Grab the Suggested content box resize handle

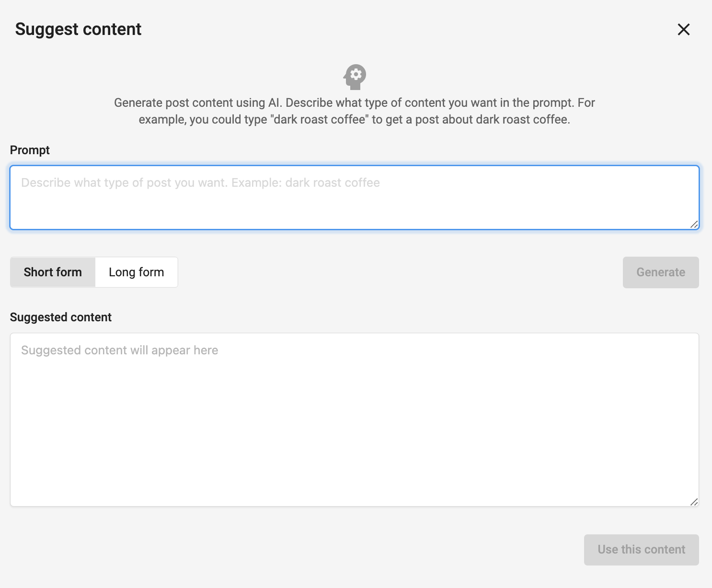point(694,501)
